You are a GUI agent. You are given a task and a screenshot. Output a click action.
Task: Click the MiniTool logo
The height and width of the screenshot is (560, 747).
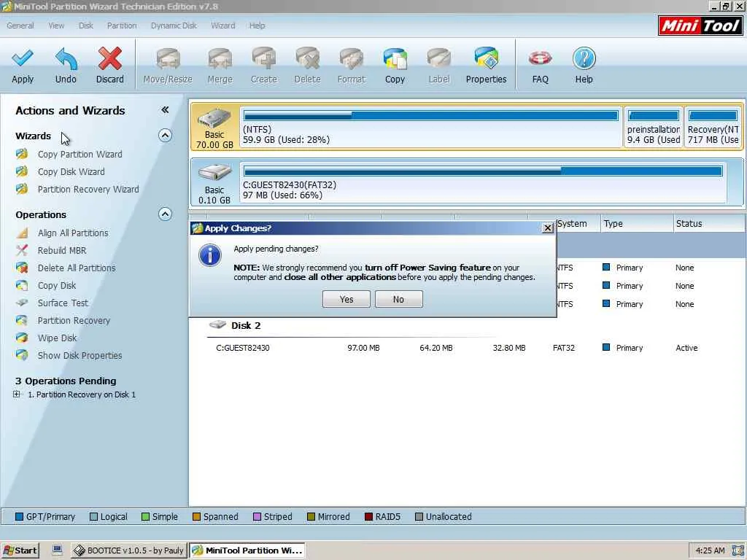[700, 26]
